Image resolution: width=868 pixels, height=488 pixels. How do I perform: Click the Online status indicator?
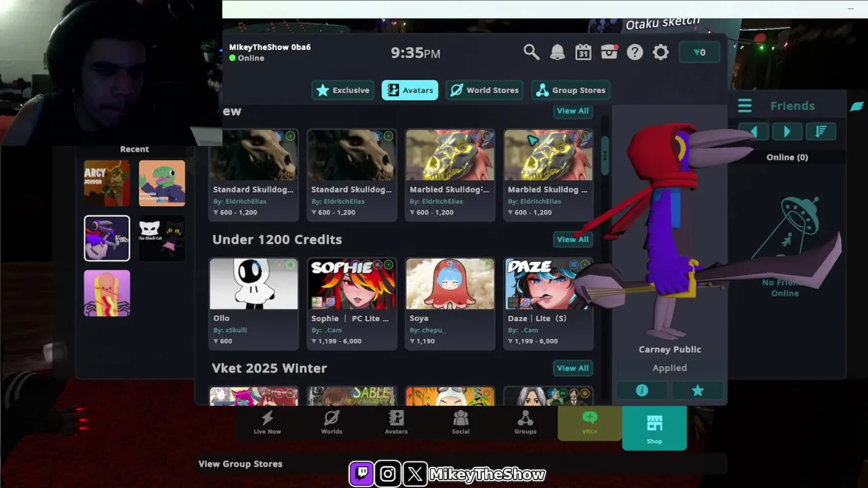tap(247, 58)
